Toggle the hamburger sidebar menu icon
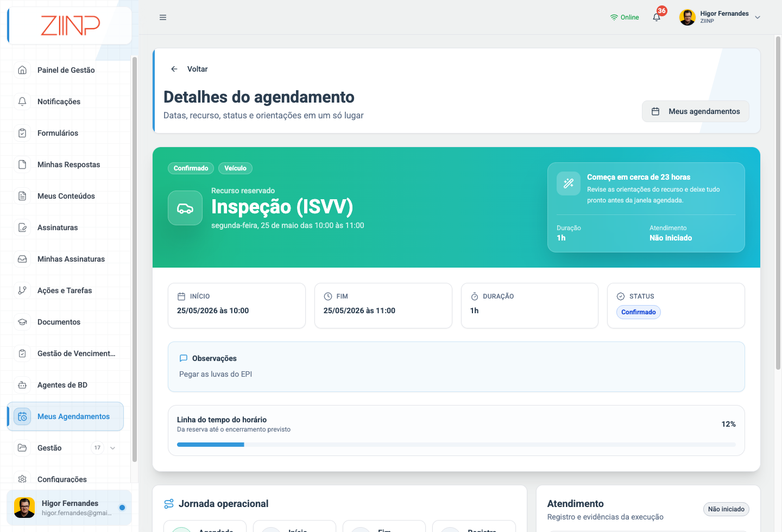The height and width of the screenshot is (532, 782). [x=163, y=17]
